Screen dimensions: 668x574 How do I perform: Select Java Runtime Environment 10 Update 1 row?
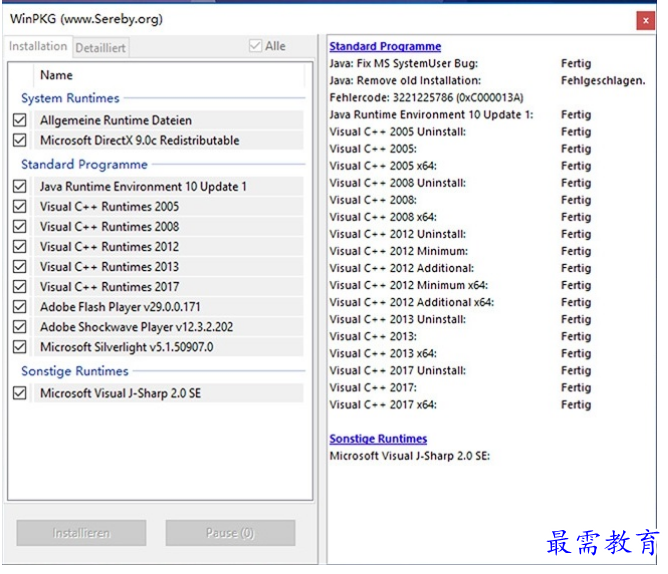pyautogui.click(x=169, y=186)
